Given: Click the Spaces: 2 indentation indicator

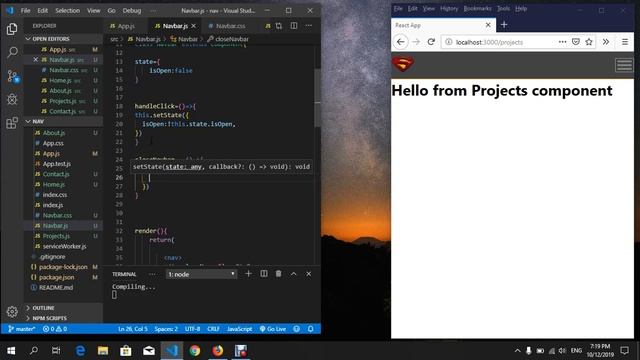Looking at the screenshot, I should coord(166,329).
